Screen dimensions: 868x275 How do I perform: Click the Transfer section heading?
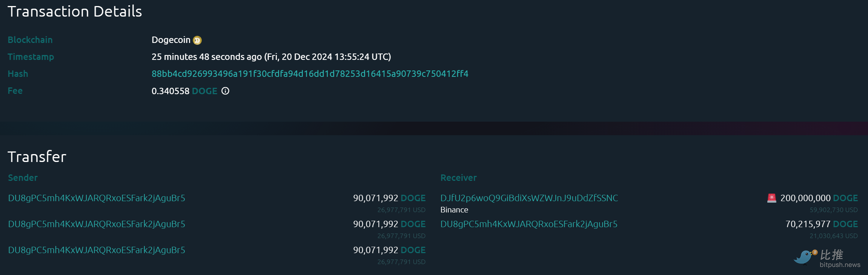click(x=37, y=157)
